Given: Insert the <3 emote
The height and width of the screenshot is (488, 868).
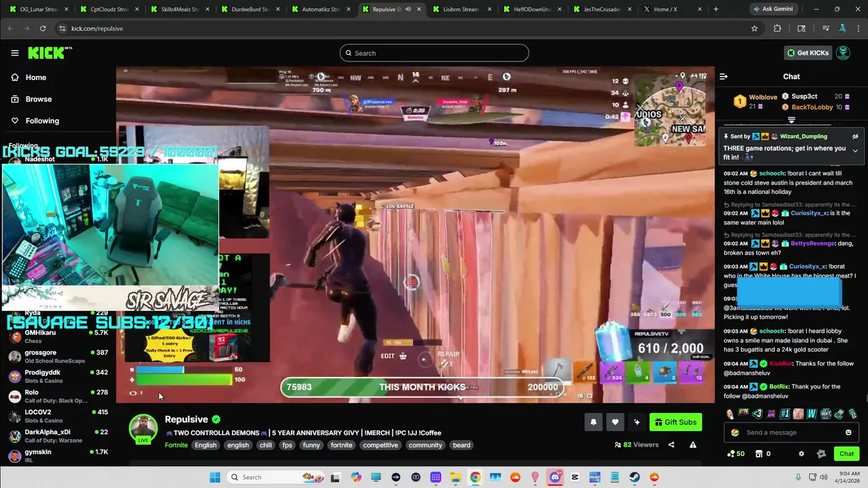Looking at the screenshot, I should coord(757,413).
